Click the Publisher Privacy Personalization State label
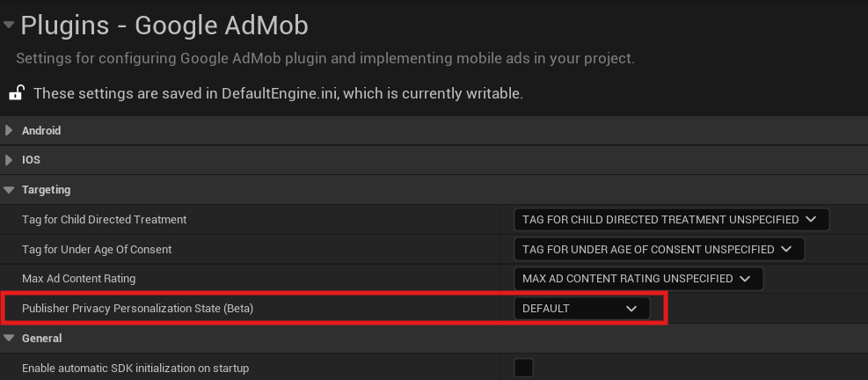 coord(143,309)
